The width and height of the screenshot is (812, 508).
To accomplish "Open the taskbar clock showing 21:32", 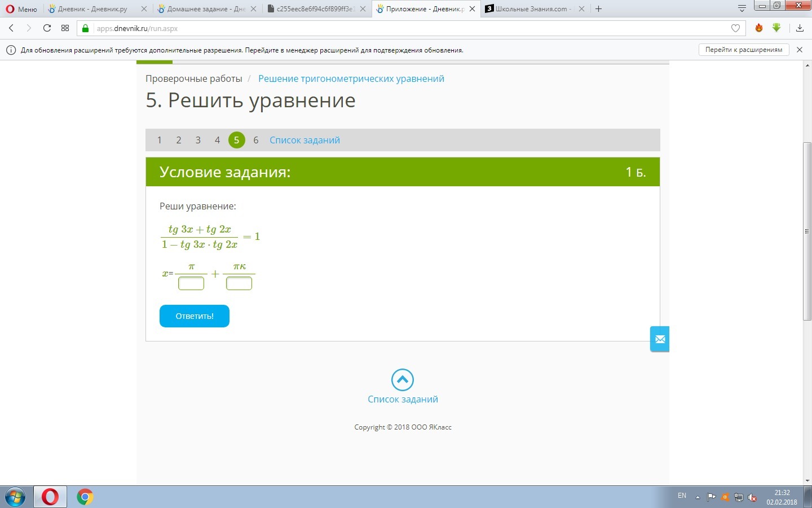I will (x=782, y=497).
